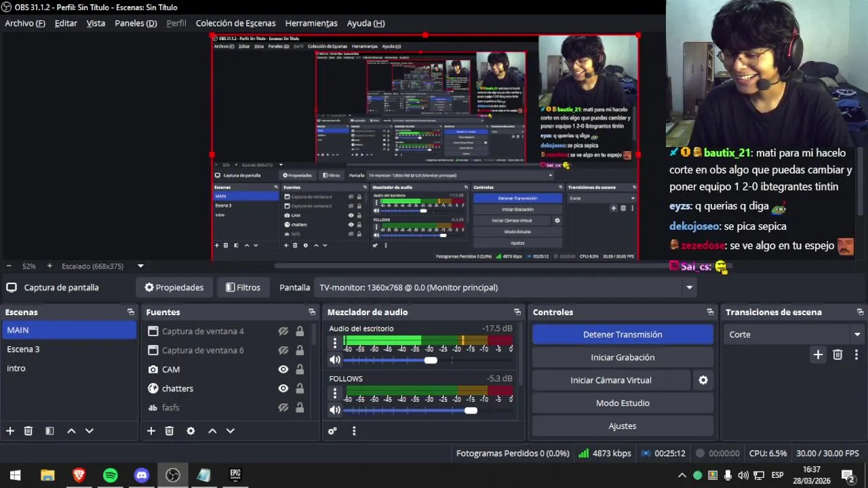Move scene down with the Escenas down arrow
The image size is (868, 488).
[89, 431]
